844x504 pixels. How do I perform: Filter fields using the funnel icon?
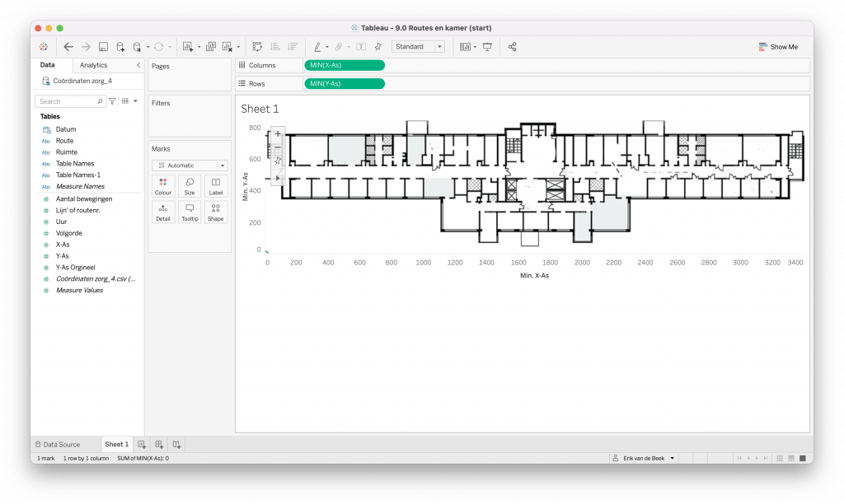113,101
